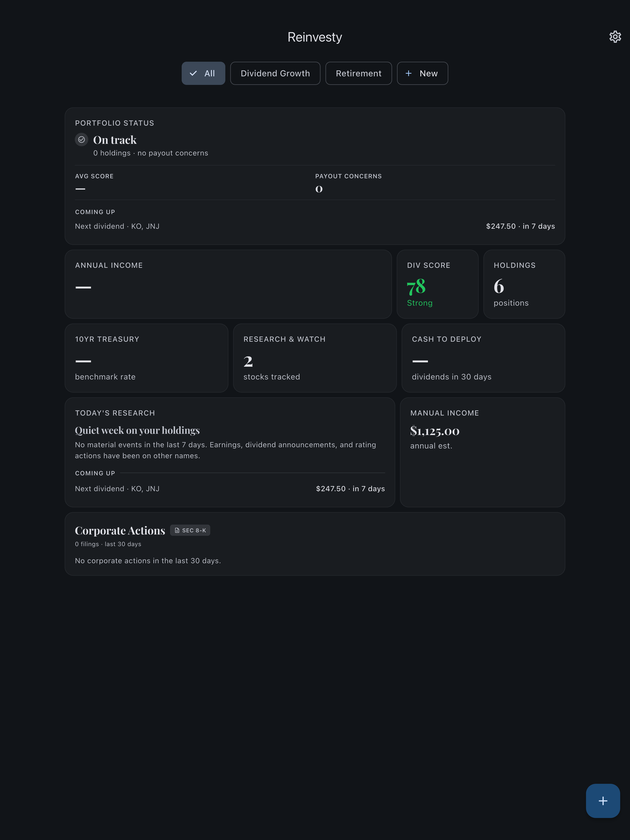
Task: Open the Cash to Deploy card
Action: coord(483,358)
